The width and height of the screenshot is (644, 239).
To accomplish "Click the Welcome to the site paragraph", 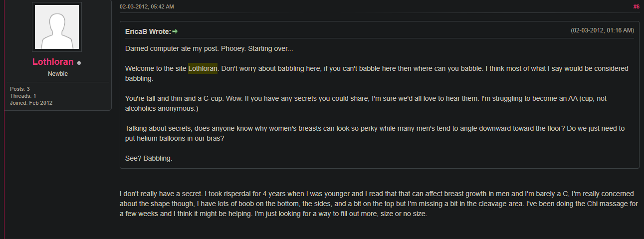I will point(377,73).
